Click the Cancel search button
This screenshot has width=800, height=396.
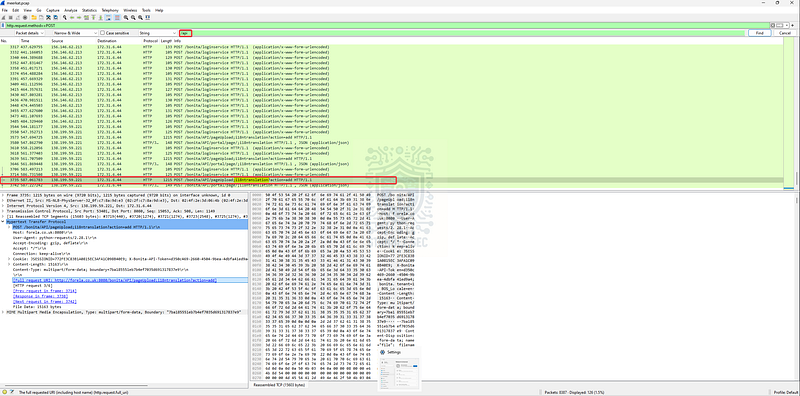[785, 33]
